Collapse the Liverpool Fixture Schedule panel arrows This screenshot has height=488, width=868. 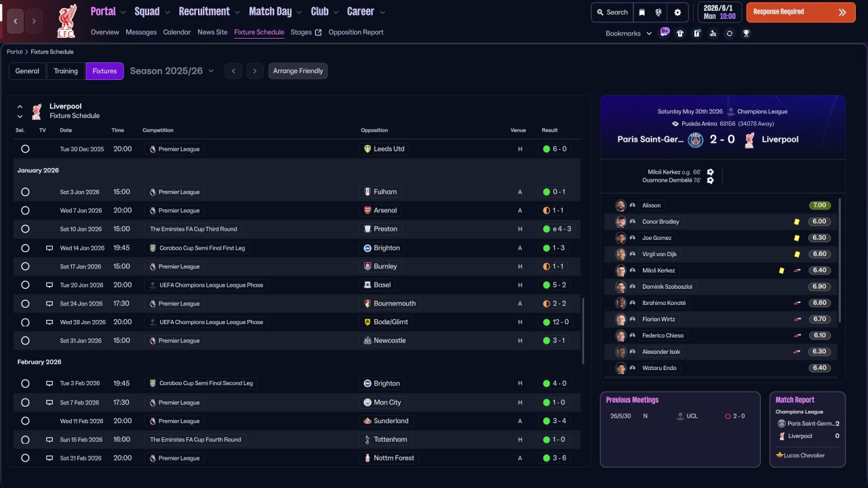click(x=20, y=111)
